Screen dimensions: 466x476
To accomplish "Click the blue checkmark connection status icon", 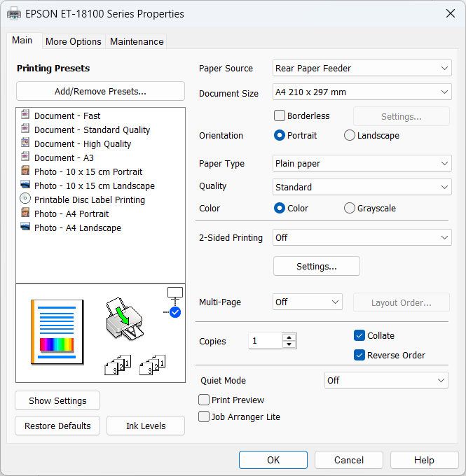I will pos(175,312).
